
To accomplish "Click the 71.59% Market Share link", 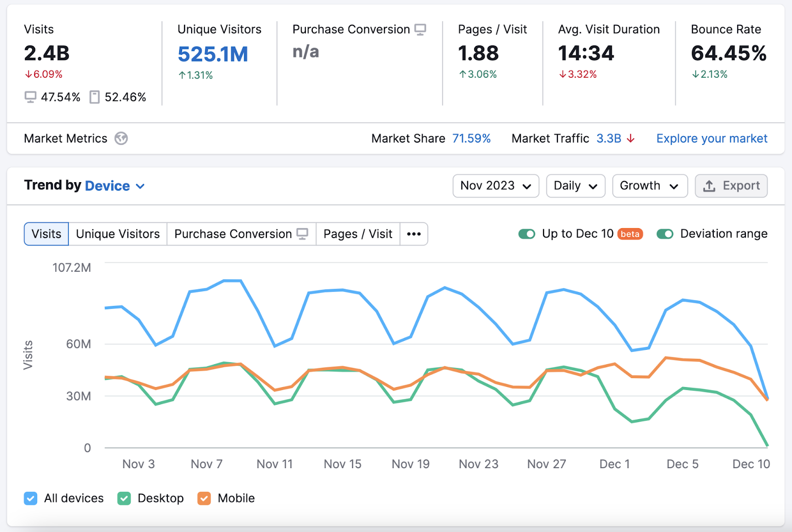I will click(471, 139).
